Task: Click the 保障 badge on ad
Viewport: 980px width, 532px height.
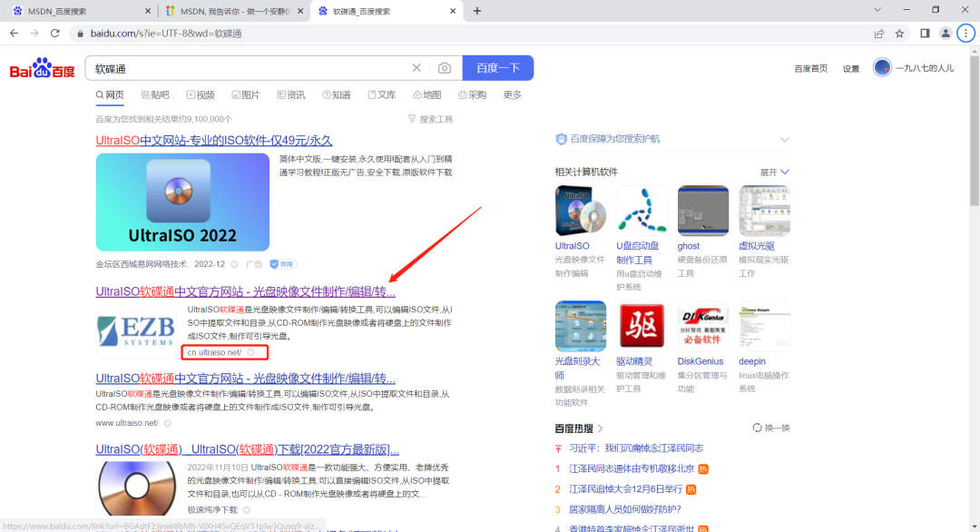Action: point(282,264)
